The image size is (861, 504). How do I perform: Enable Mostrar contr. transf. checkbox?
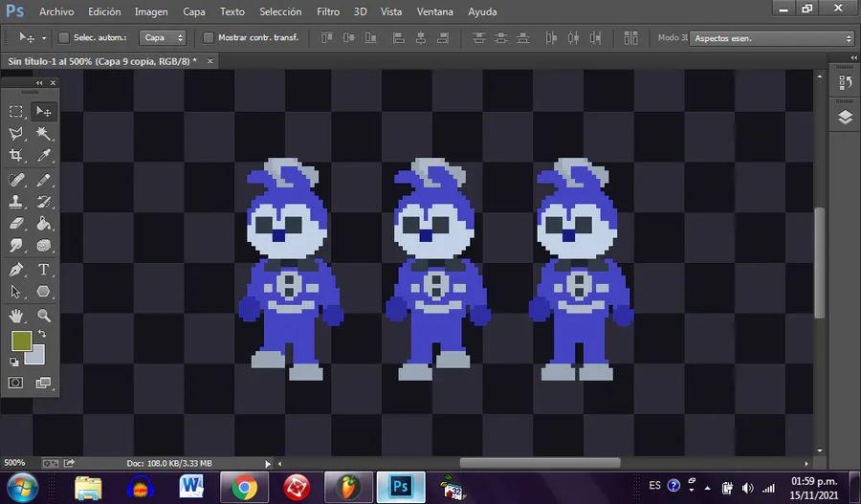click(x=209, y=37)
